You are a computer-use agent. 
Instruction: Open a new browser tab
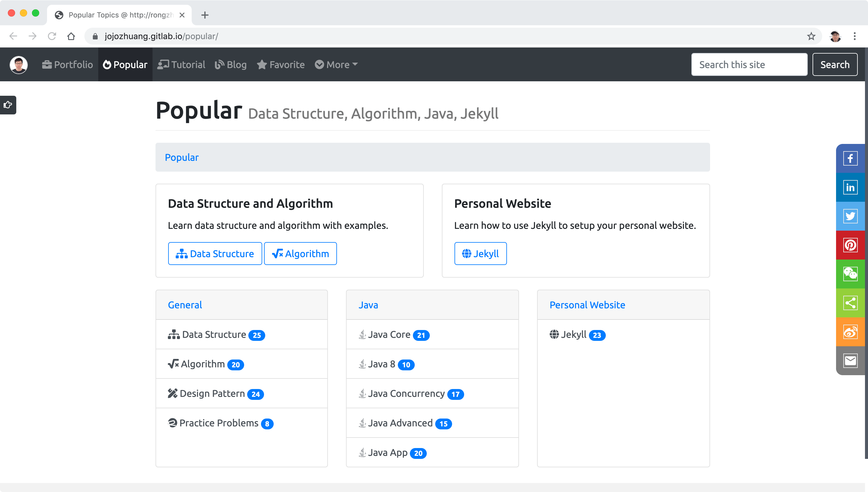(x=205, y=15)
